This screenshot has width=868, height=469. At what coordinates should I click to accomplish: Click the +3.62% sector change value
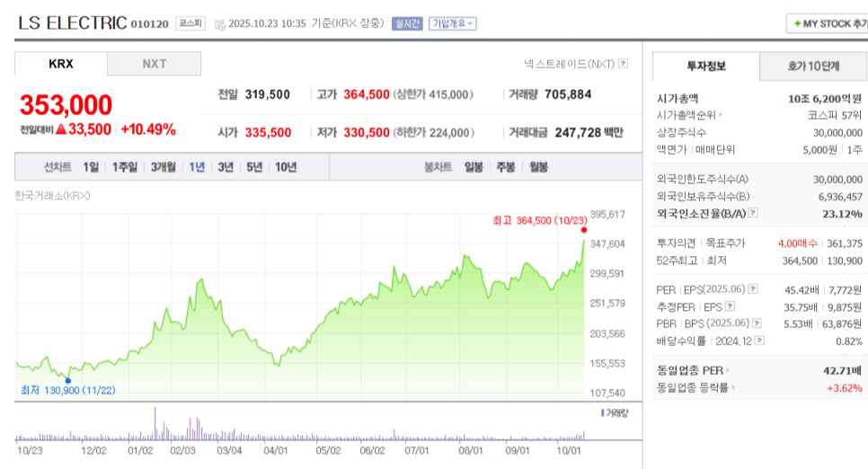click(845, 387)
